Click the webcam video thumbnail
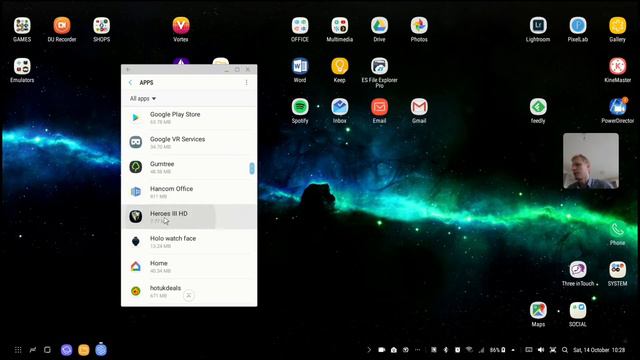Screen dimensions: 640x360 pos(591,161)
